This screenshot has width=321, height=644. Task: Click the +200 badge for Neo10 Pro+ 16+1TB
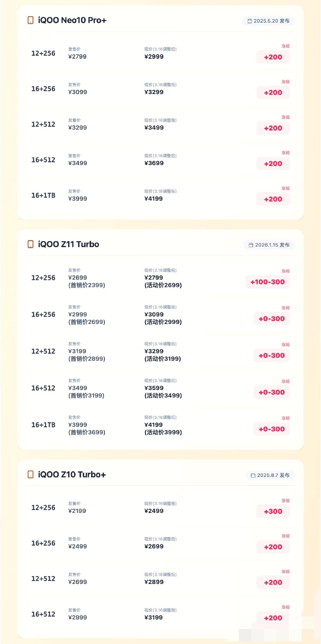tap(273, 199)
